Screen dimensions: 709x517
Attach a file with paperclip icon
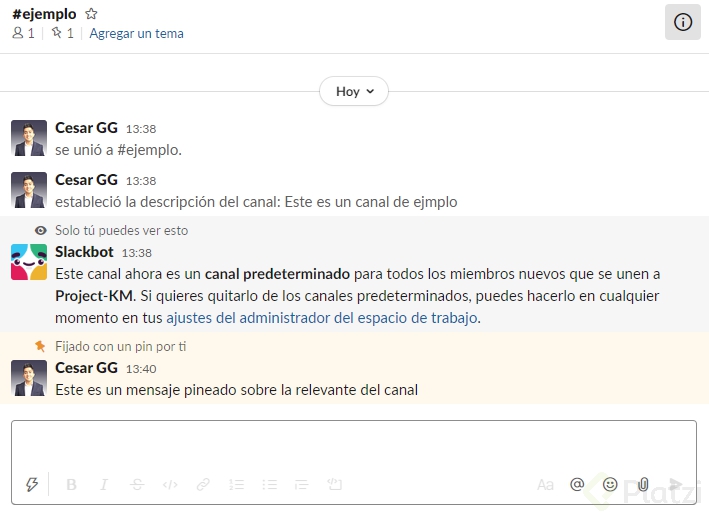(643, 484)
